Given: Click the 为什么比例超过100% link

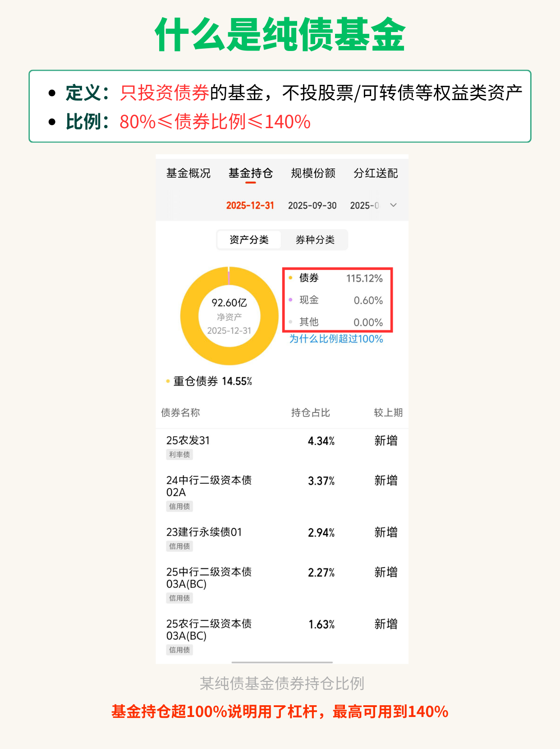Looking at the screenshot, I should tap(336, 339).
